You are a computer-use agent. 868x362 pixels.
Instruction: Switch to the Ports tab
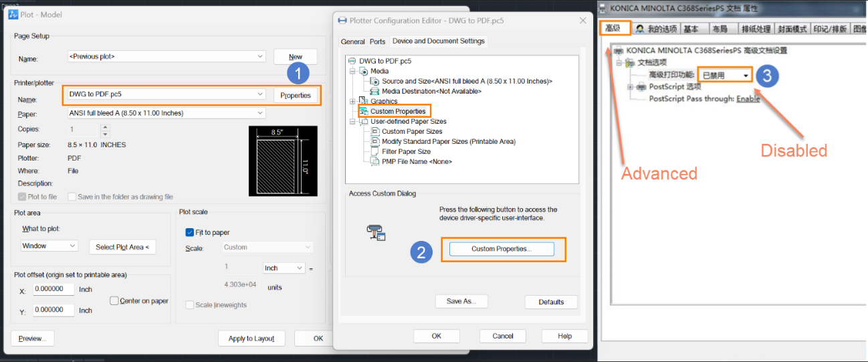pyautogui.click(x=378, y=41)
